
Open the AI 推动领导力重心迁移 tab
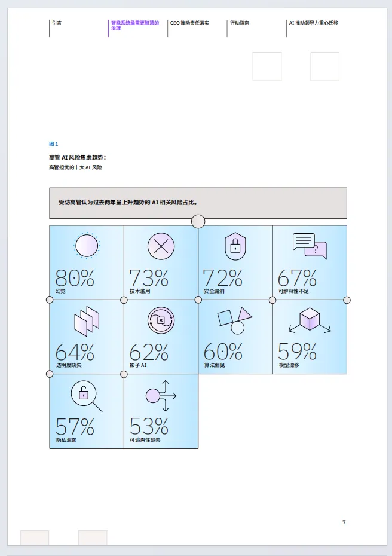tap(314, 23)
